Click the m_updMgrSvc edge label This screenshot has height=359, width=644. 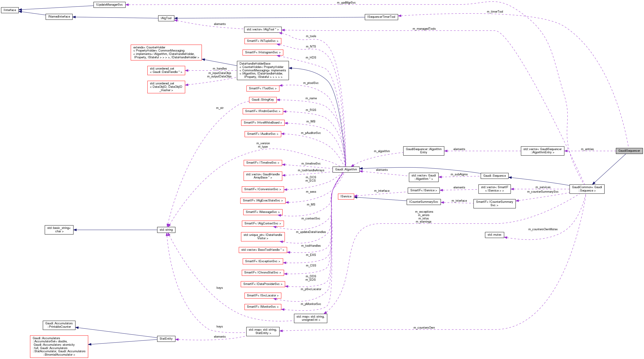[x=346, y=3]
